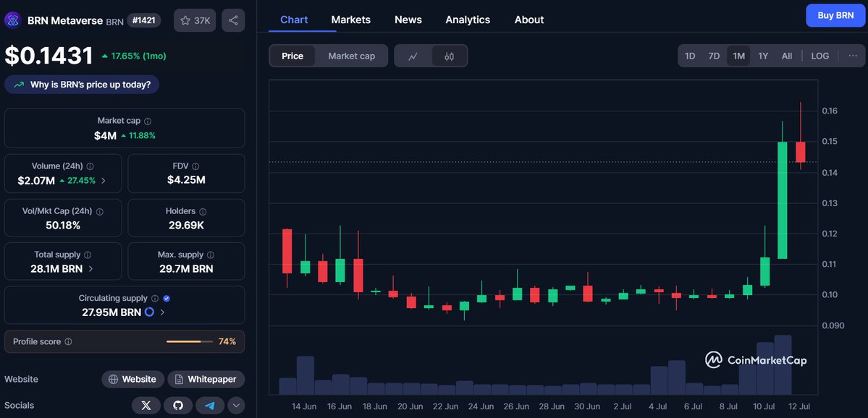Screen dimensions: 868x418
Task: Click the tall green 11 Jul candlestick
Action: pos(782,200)
